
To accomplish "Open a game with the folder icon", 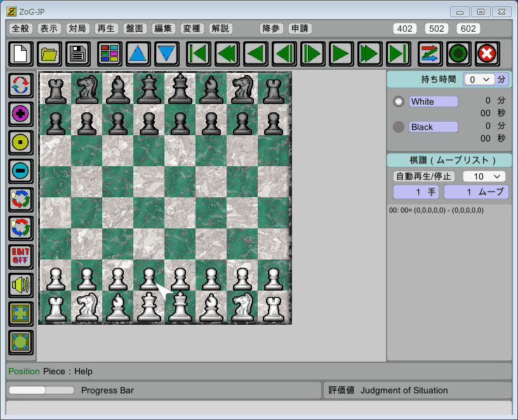I will point(50,54).
